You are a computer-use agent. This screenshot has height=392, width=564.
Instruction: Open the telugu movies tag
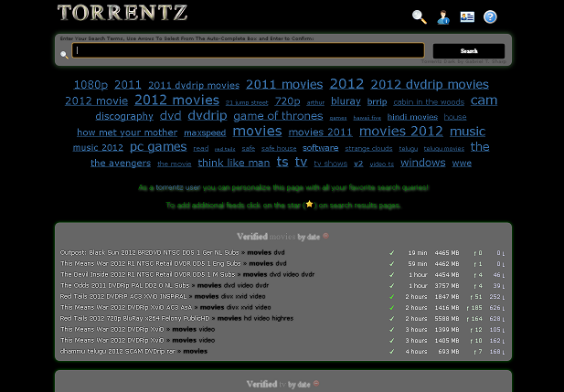[444, 149]
